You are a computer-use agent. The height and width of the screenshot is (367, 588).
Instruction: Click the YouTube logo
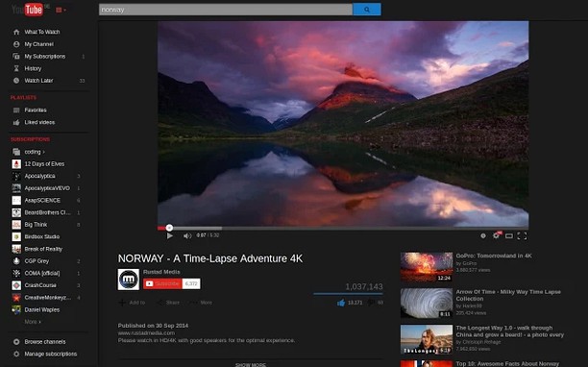[27, 10]
